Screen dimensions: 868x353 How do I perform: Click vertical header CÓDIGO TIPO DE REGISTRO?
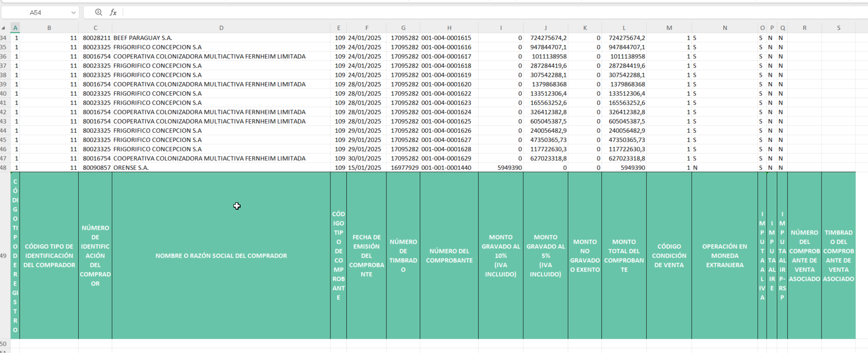click(15, 255)
